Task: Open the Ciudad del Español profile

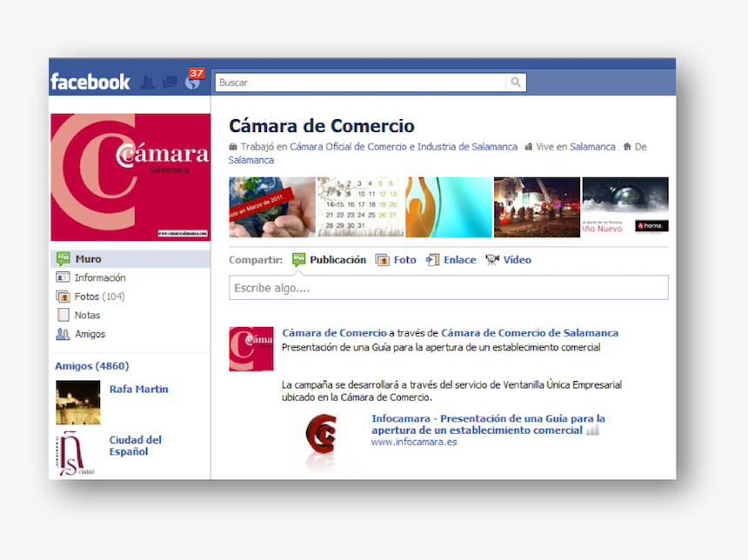Action: (x=135, y=445)
